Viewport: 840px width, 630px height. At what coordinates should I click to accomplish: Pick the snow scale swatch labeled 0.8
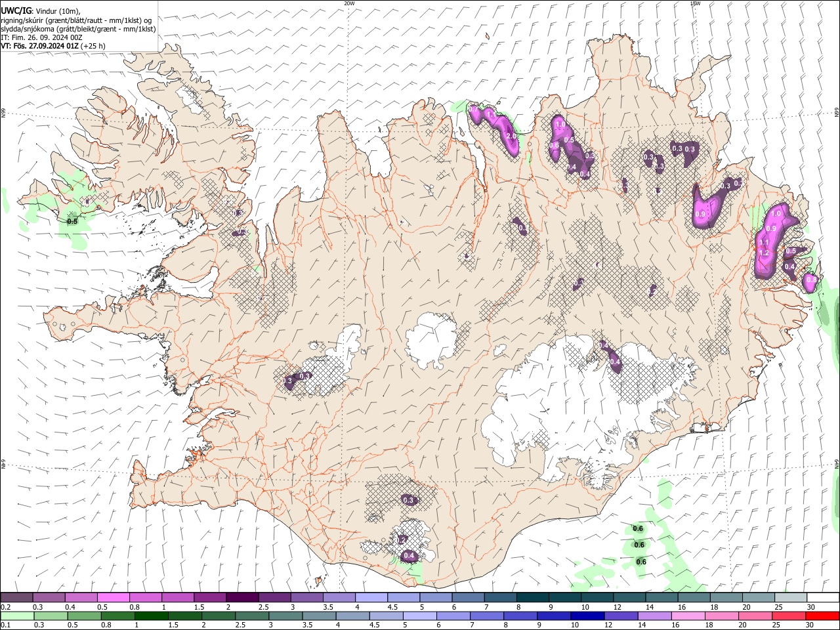pos(145,597)
